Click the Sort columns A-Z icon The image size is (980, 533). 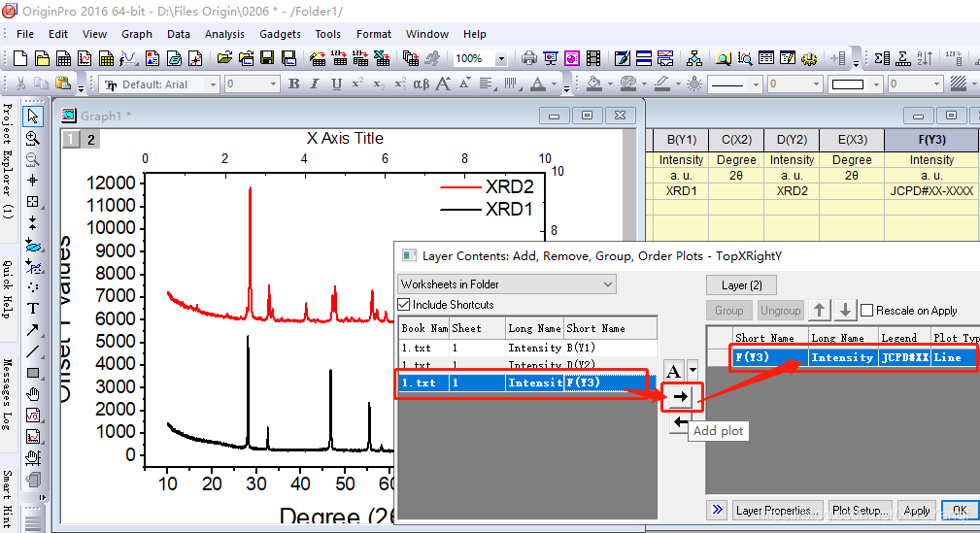point(925,58)
